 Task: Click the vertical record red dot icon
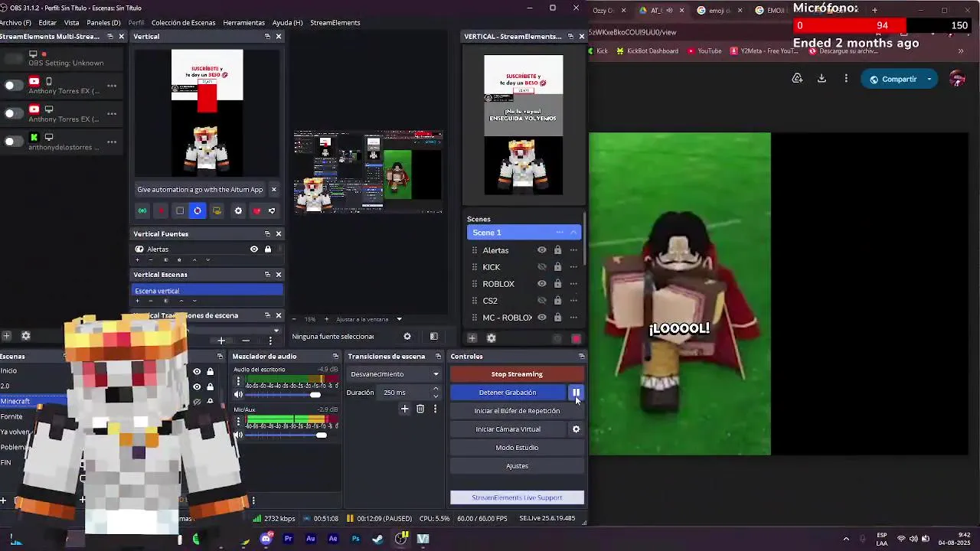point(161,211)
